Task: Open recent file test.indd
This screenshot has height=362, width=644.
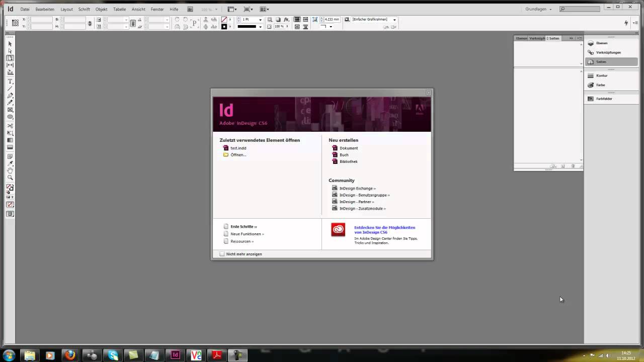Action: pyautogui.click(x=238, y=148)
